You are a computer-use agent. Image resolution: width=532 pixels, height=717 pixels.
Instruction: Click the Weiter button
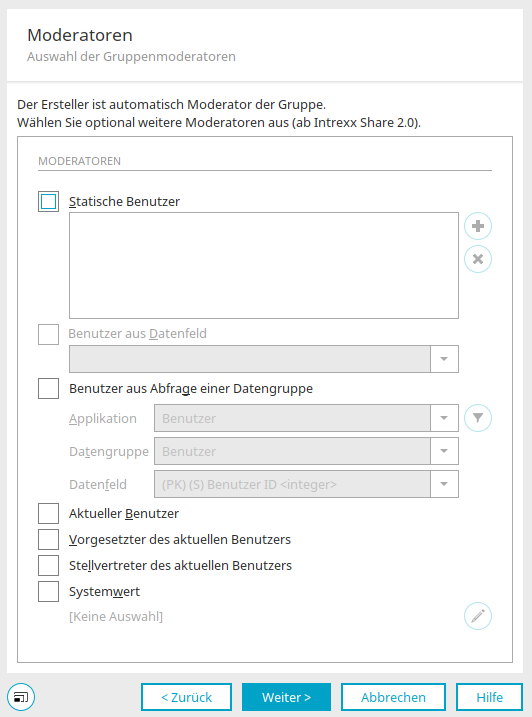(x=286, y=697)
